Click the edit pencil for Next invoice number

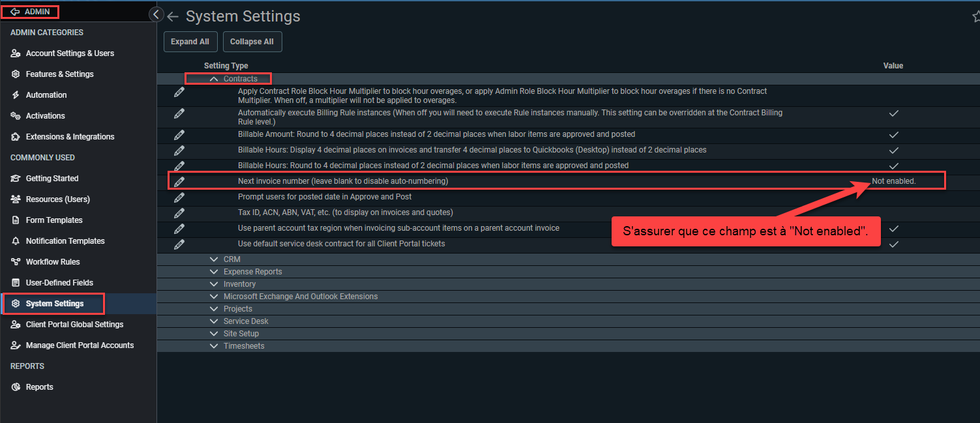pyautogui.click(x=179, y=181)
